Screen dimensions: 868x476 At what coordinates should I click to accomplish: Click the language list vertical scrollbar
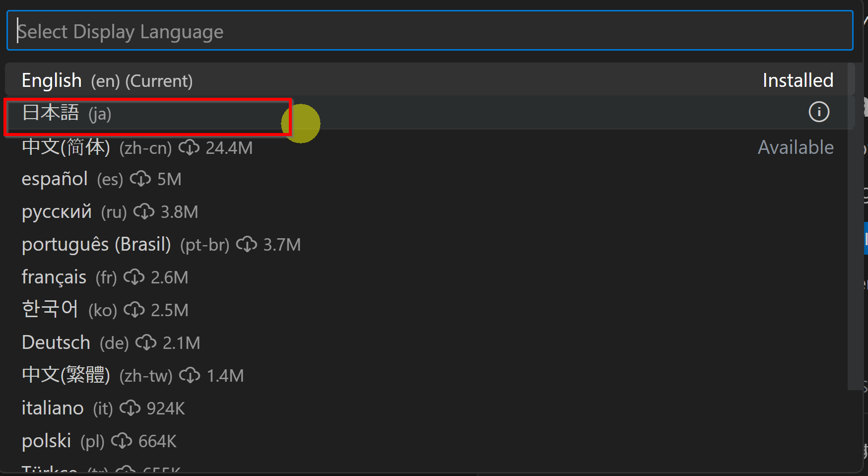click(x=852, y=226)
